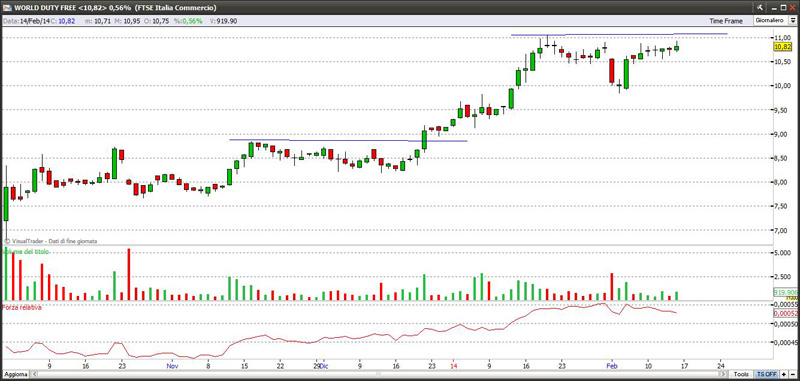The width and height of the screenshot is (800, 381).
Task: Click the volume value V: 919.90
Action: [x=223, y=21]
